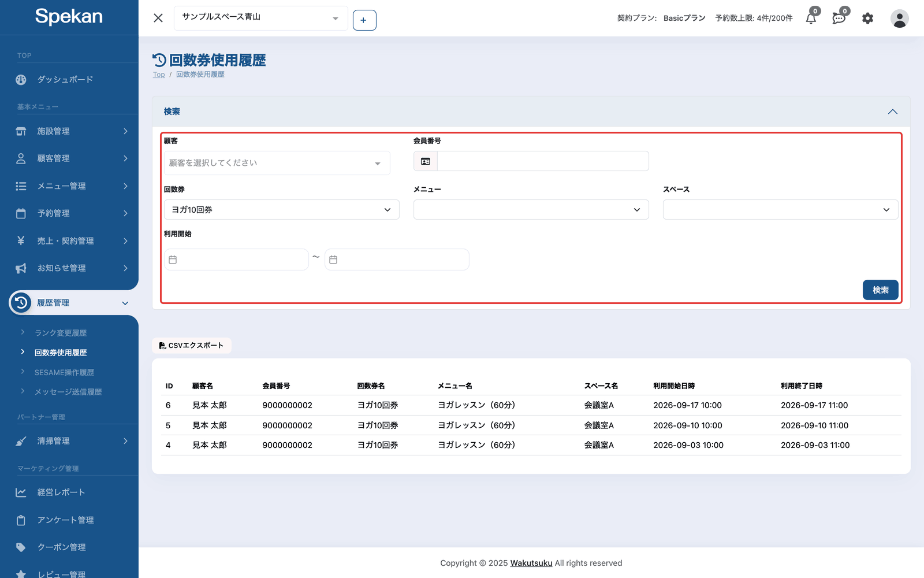Open the 顧客 customer selection dropdown
Image resolution: width=924 pixels, height=578 pixels.
pos(277,163)
